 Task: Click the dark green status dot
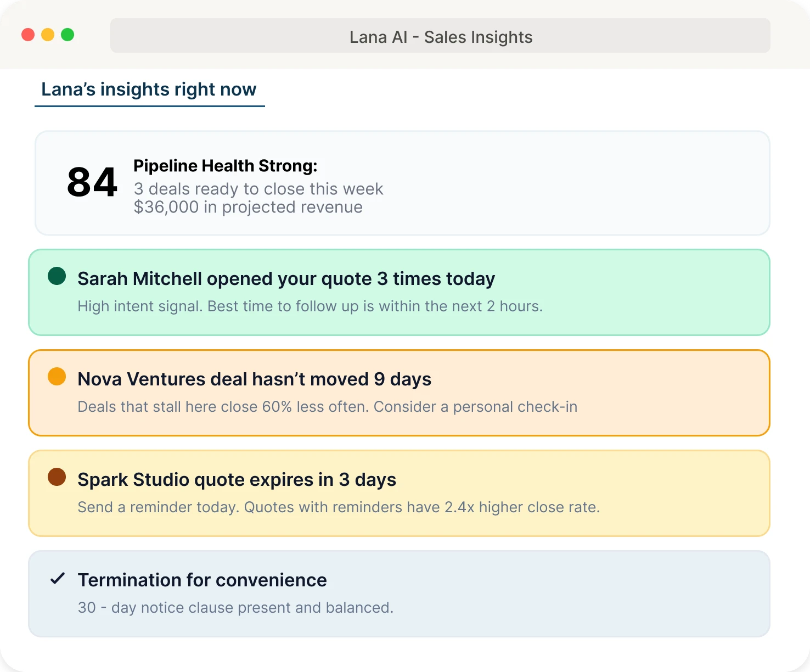point(57,276)
